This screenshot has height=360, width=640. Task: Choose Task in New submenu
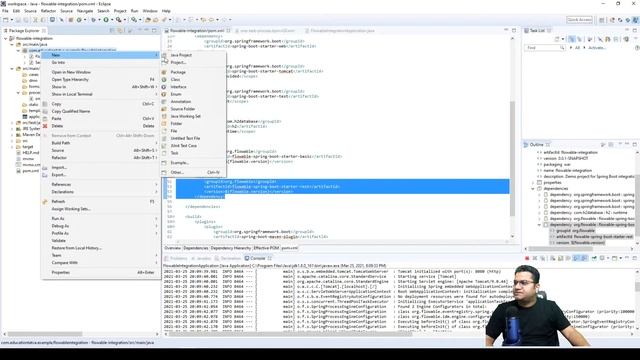(x=174, y=153)
